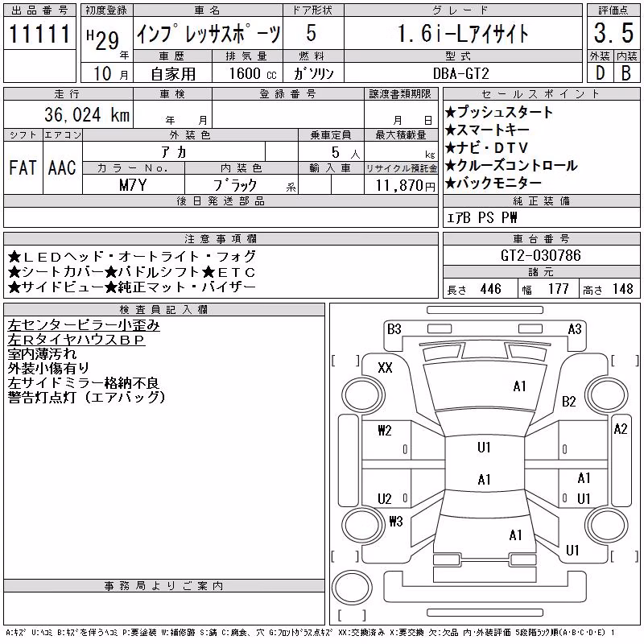Select the ETC note
The height and width of the screenshot is (644, 644).
[x=229, y=272]
